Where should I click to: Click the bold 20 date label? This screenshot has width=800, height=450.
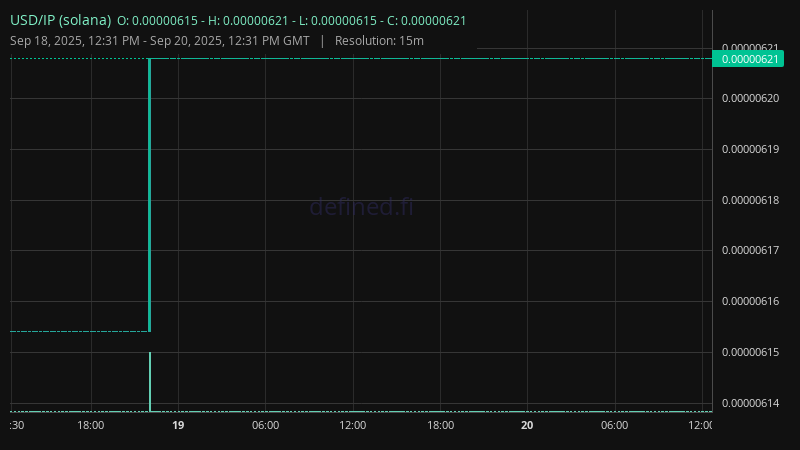point(527,425)
